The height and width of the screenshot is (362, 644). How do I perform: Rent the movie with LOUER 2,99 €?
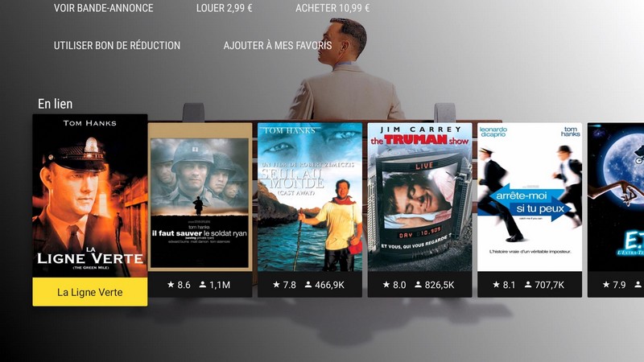click(x=225, y=8)
